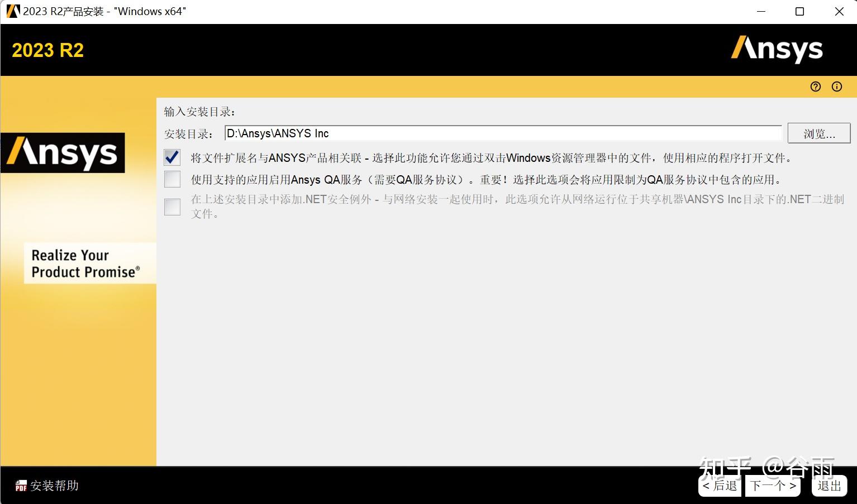
Task: Uncheck file extension association with ANSYS products
Action: tap(172, 157)
